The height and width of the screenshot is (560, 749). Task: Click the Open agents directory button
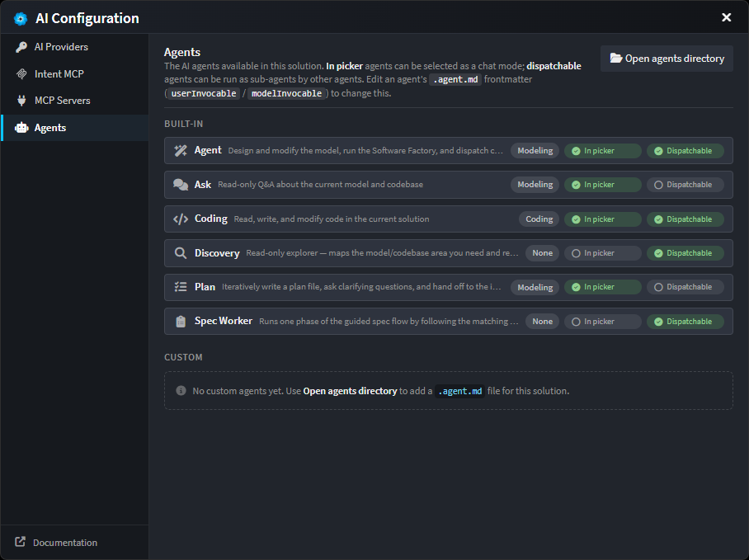click(667, 59)
